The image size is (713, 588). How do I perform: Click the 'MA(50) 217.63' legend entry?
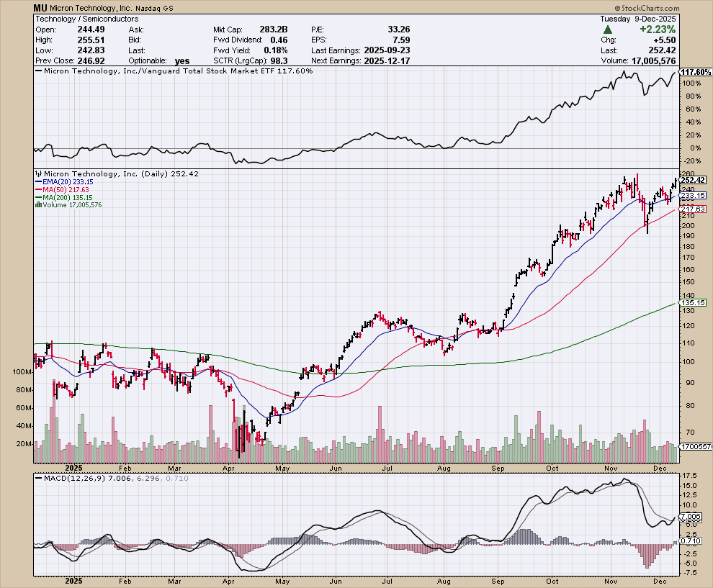tap(66, 190)
